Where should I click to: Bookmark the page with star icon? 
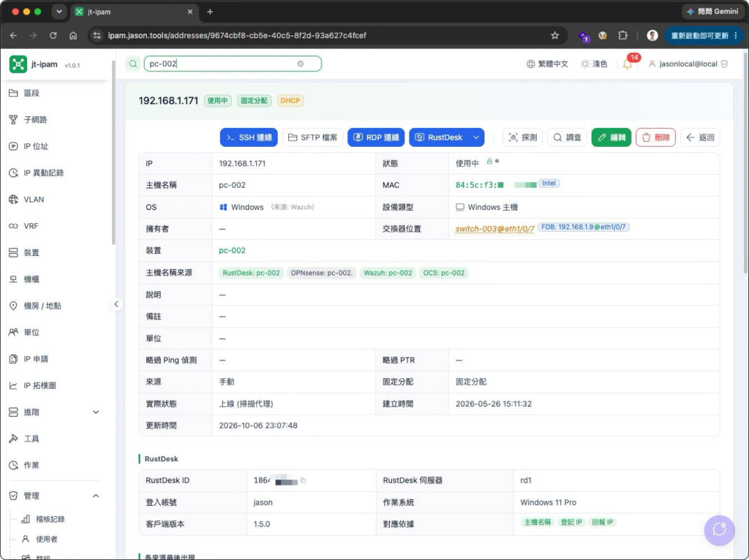[554, 35]
